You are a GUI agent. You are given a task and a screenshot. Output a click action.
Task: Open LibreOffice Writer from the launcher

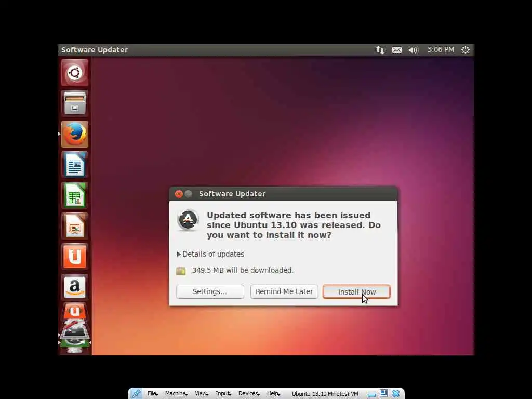pos(75,165)
